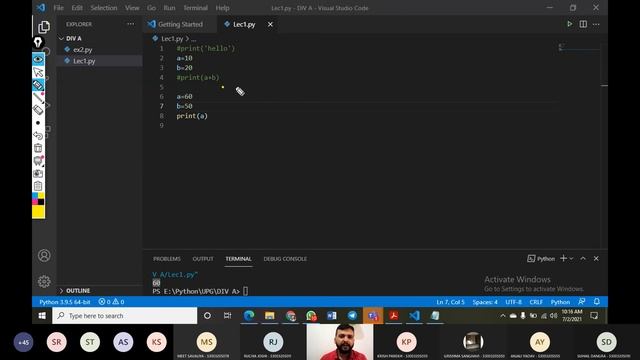The height and width of the screenshot is (360, 640).
Task: Pick the magenta color swatch
Action: 35,202
